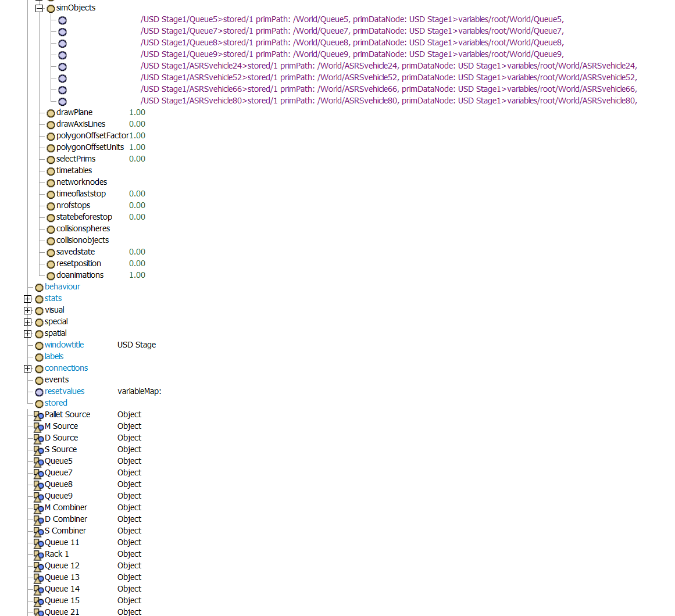Click the drawPlane node icon
Viewport: 675px width, 616px height.
(51, 113)
